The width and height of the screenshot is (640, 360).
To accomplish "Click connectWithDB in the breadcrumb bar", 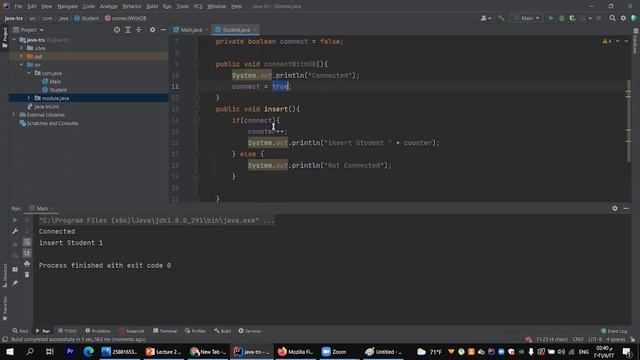I will pyautogui.click(x=125, y=18).
